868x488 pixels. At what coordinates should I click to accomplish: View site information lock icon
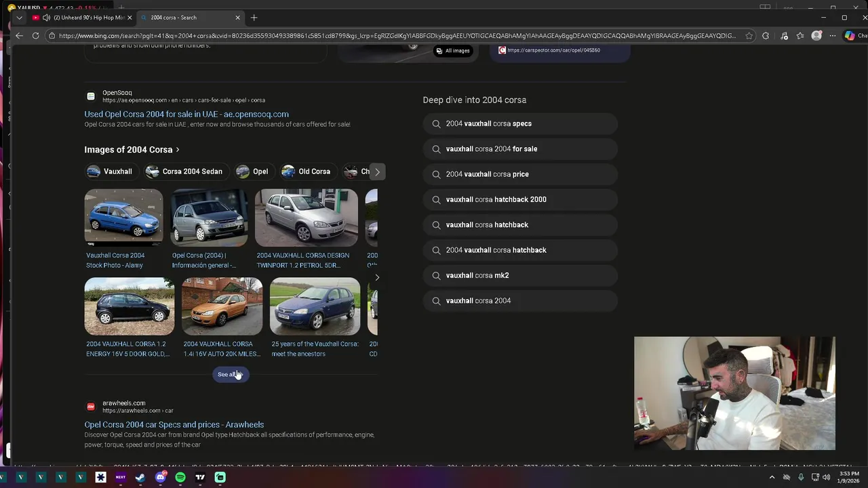(52, 36)
